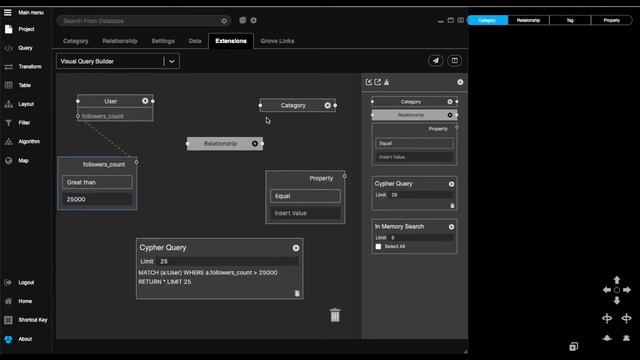Open the Great than operator dropdown
This screenshot has height=360, width=640.
[97, 182]
